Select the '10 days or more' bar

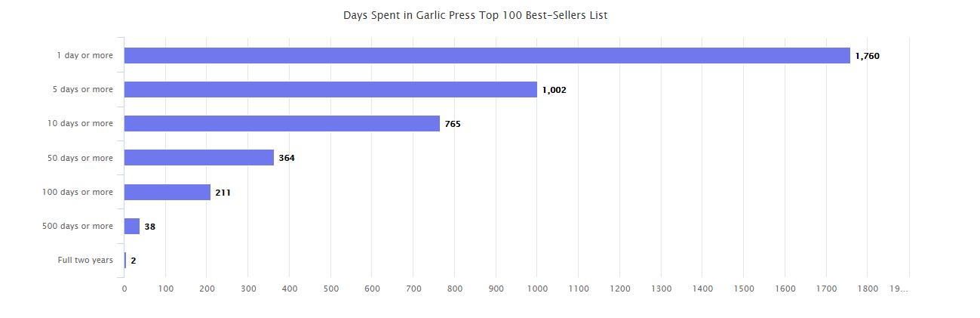click(281, 124)
